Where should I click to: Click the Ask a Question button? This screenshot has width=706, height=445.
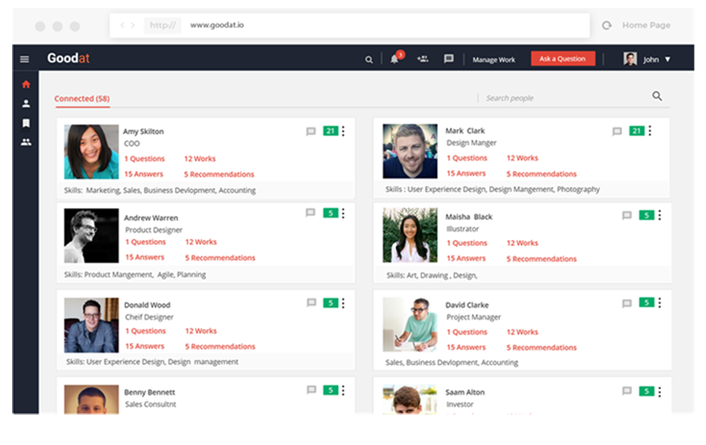coord(563,59)
